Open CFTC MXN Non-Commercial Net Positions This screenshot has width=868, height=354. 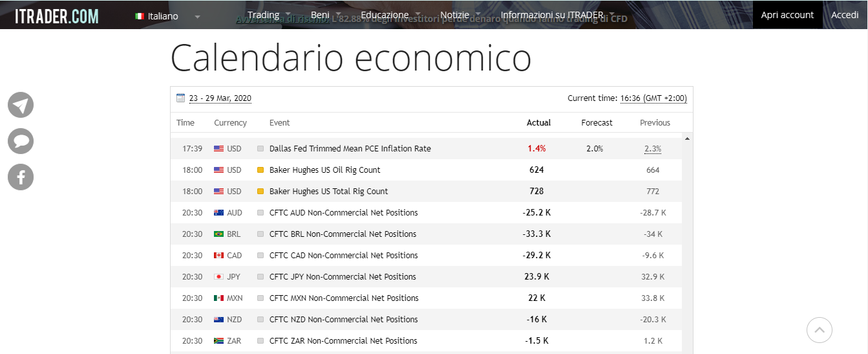[344, 298]
